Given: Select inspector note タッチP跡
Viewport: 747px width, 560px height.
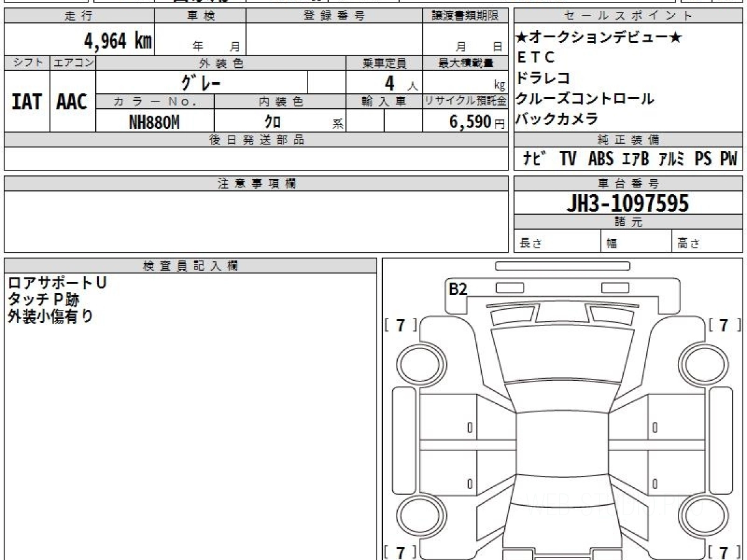Looking at the screenshot, I should point(44,299).
